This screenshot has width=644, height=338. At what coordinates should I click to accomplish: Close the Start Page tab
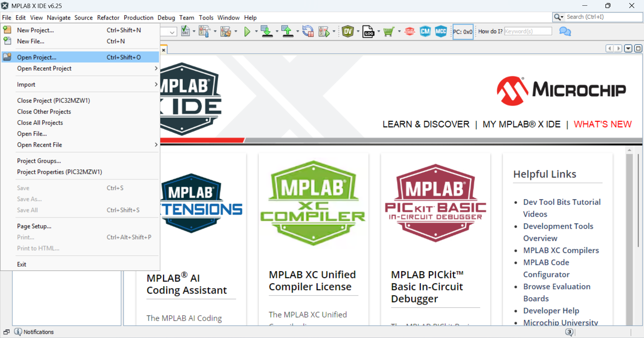click(164, 50)
